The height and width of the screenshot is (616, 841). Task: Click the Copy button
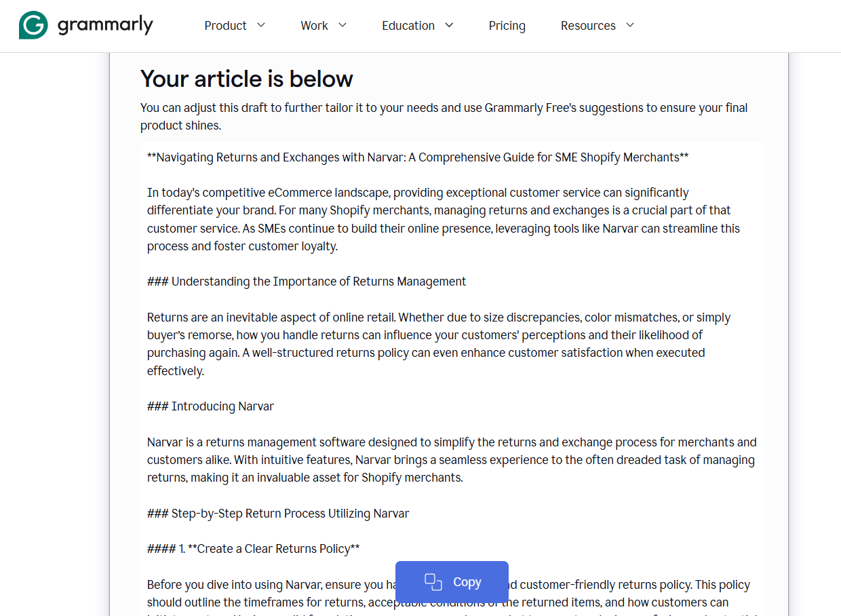(452, 582)
